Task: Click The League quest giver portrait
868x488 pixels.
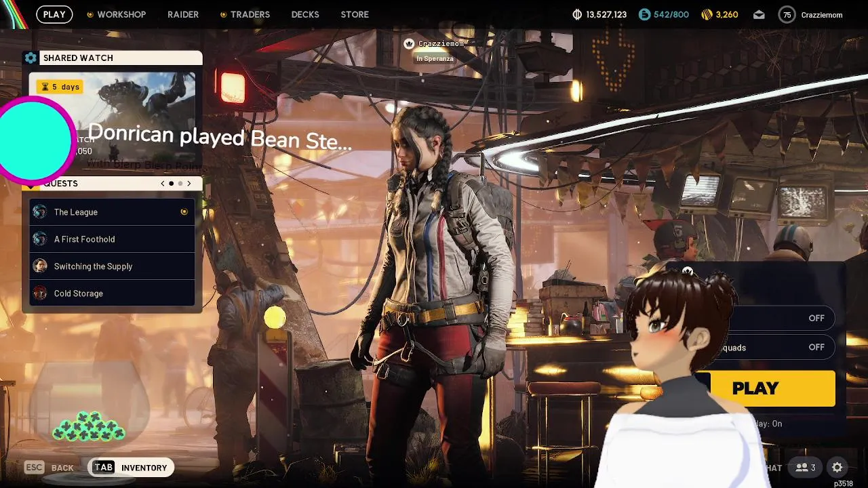Action: (x=40, y=212)
